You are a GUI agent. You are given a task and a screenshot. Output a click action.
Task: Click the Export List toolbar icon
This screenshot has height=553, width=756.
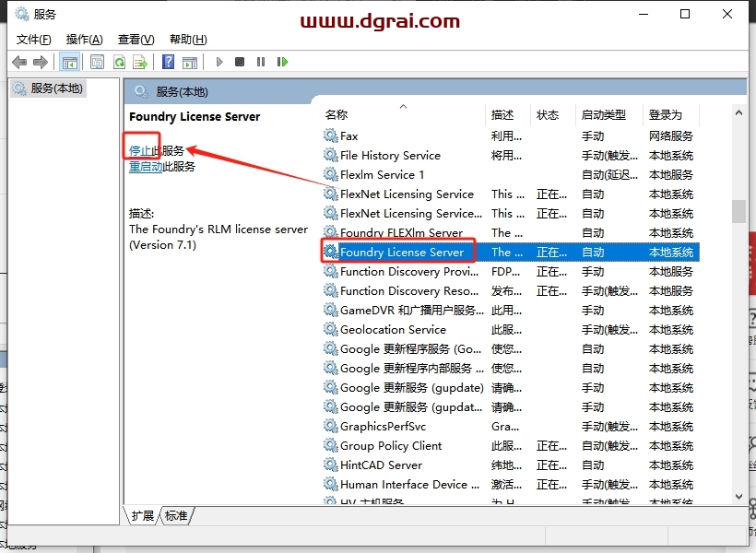coord(140,62)
